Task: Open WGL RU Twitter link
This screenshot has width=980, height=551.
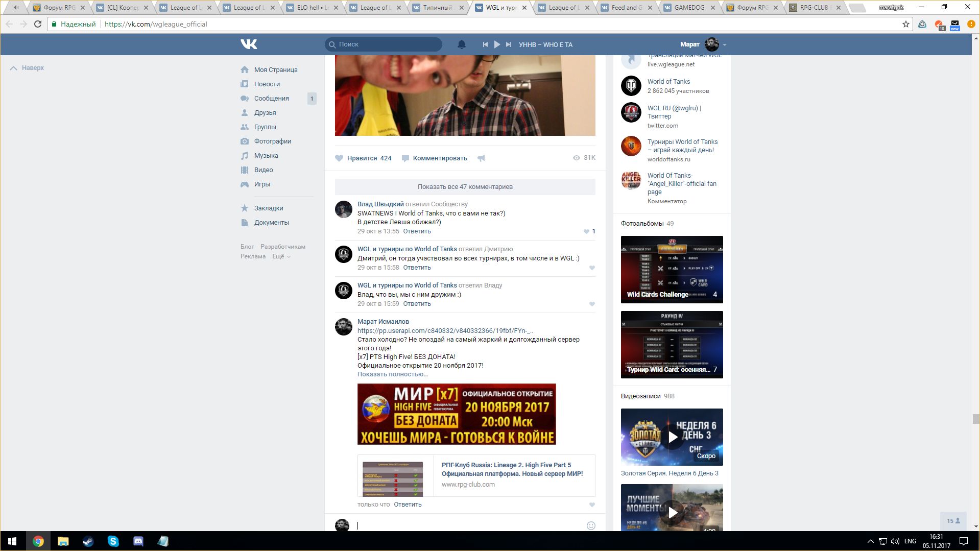Action: (674, 112)
